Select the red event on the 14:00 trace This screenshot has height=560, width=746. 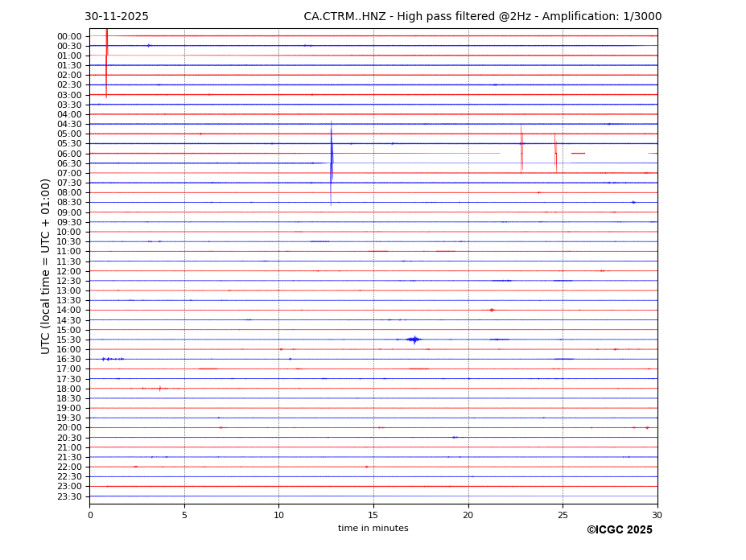(x=491, y=310)
